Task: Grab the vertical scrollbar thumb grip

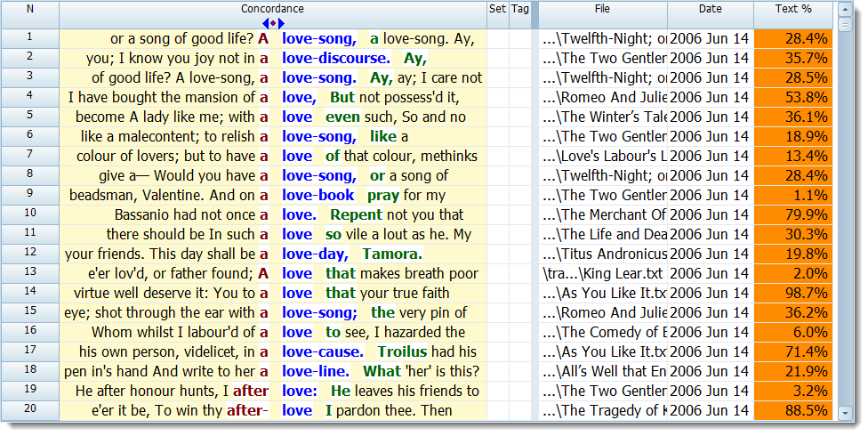Action: [x=845, y=24]
